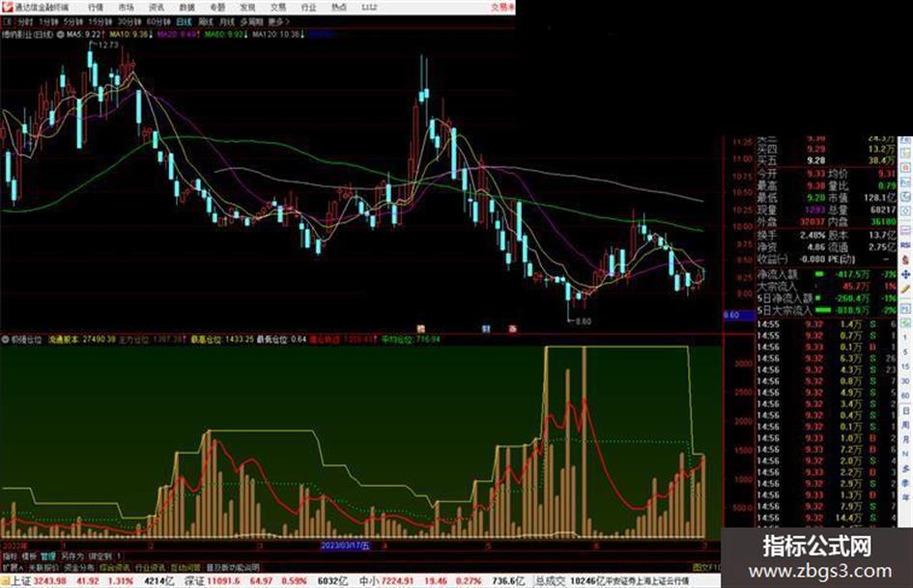The width and height of the screenshot is (913, 588).
Task: Click the 2023/03/17 date marker on timeline
Action: coord(345,546)
